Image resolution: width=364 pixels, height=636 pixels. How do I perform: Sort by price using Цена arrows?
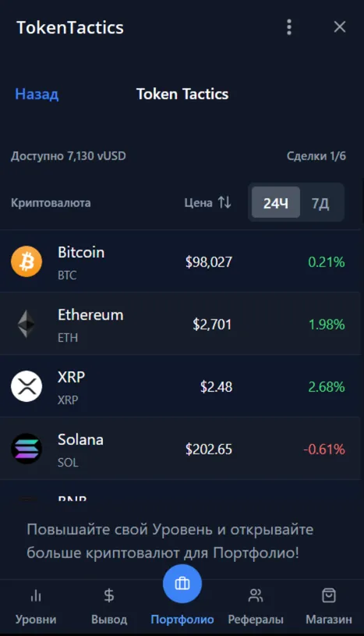(224, 202)
